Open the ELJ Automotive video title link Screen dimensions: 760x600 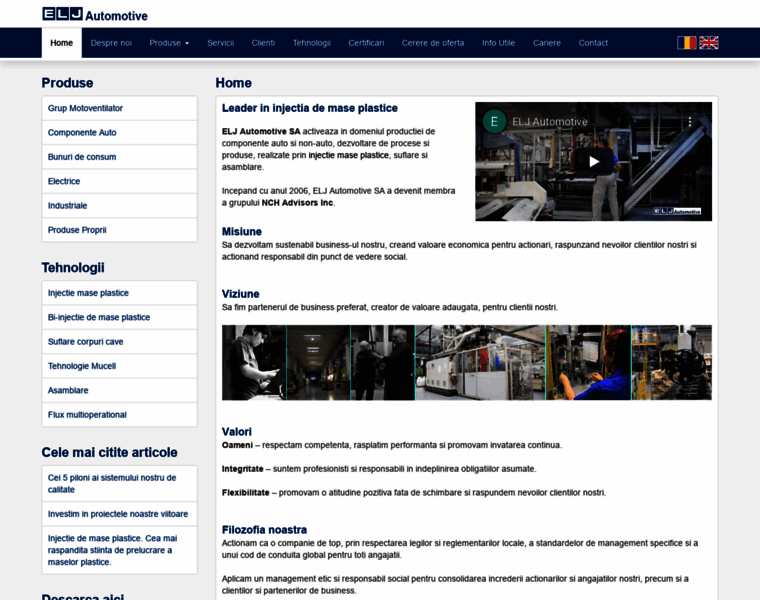550,122
